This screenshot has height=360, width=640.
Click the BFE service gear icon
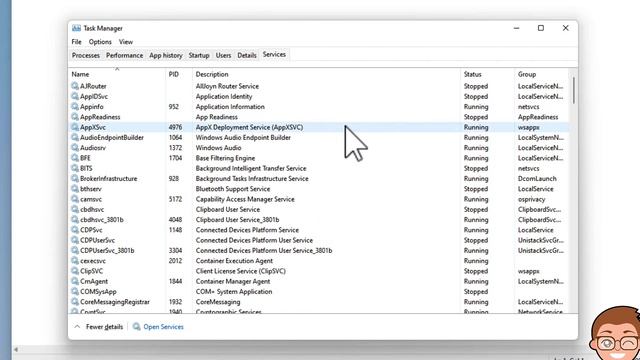[75, 158]
